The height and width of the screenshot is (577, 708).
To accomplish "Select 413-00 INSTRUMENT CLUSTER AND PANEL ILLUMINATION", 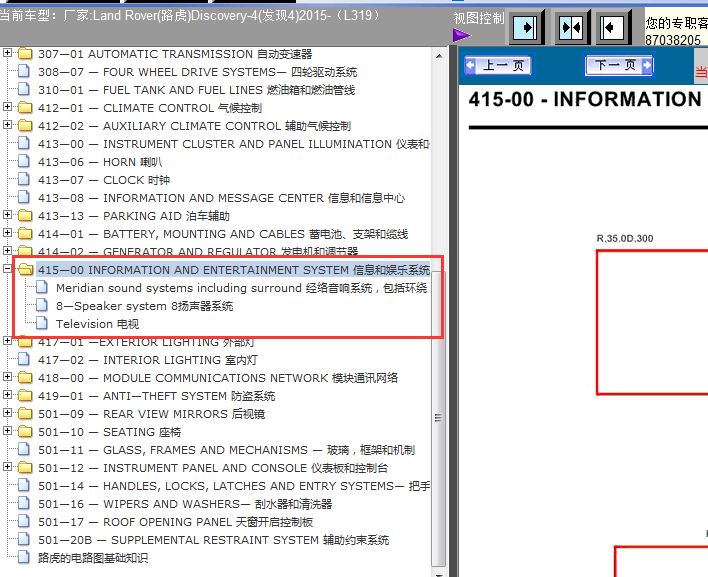I will tap(233, 144).
